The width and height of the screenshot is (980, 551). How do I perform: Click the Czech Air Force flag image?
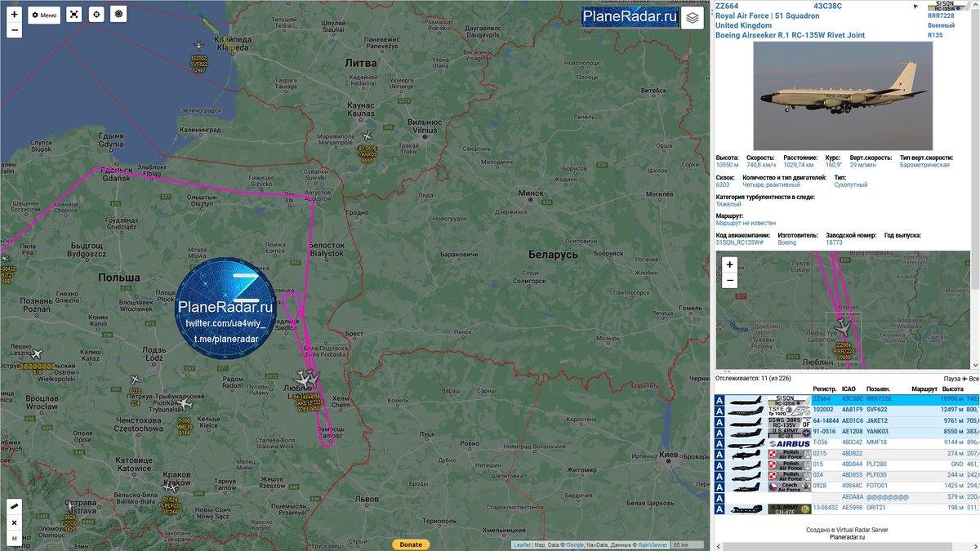coord(789,487)
